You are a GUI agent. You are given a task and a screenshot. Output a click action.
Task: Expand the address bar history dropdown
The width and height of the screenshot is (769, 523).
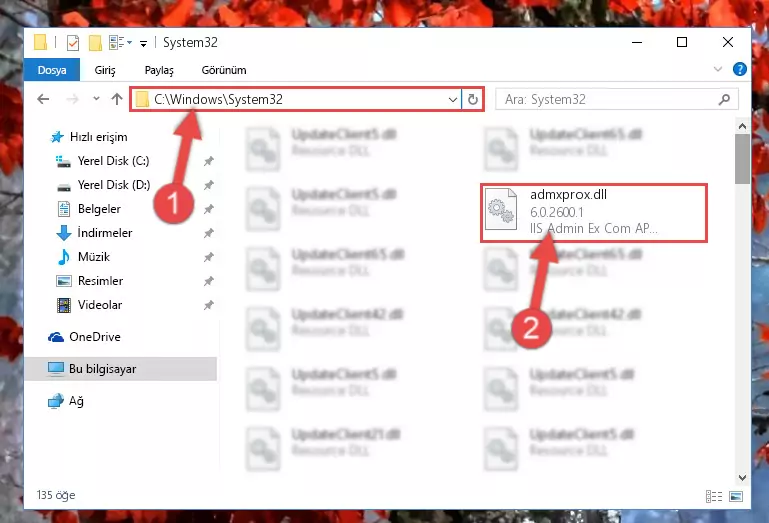453,100
